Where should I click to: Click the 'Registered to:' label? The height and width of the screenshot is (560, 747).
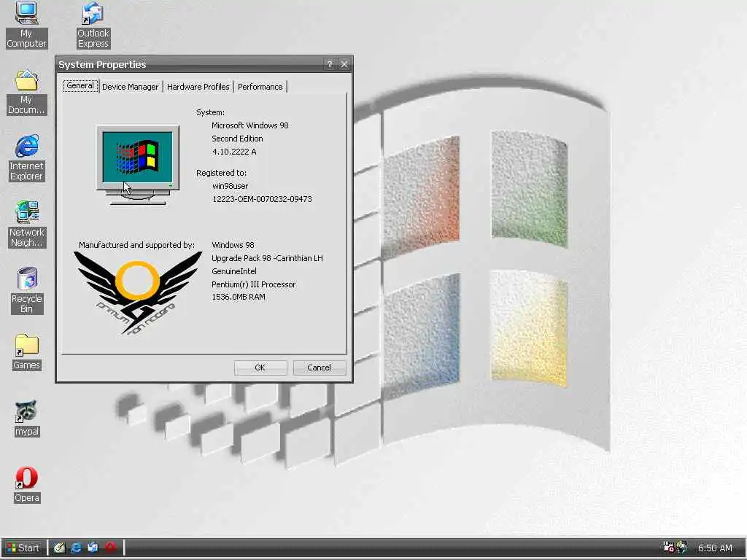coord(221,173)
